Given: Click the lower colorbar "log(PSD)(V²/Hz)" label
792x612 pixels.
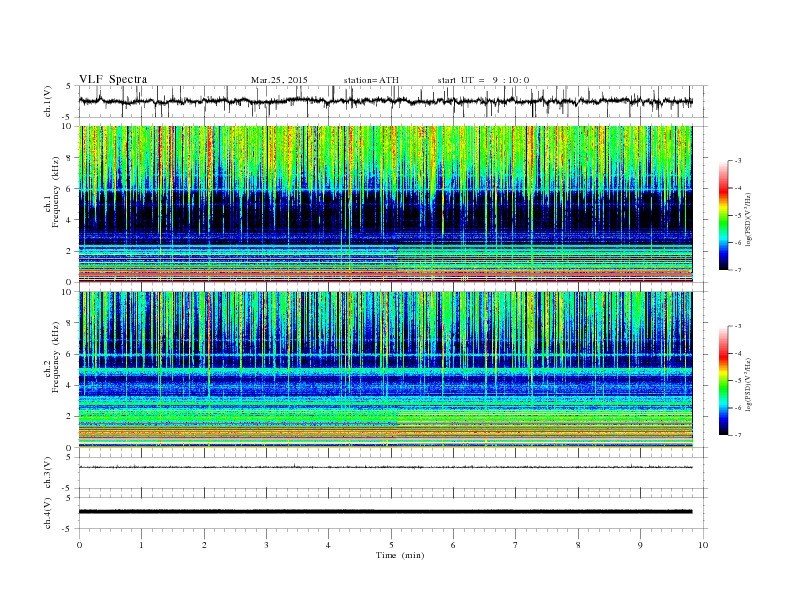Looking at the screenshot, I should 748,384.
